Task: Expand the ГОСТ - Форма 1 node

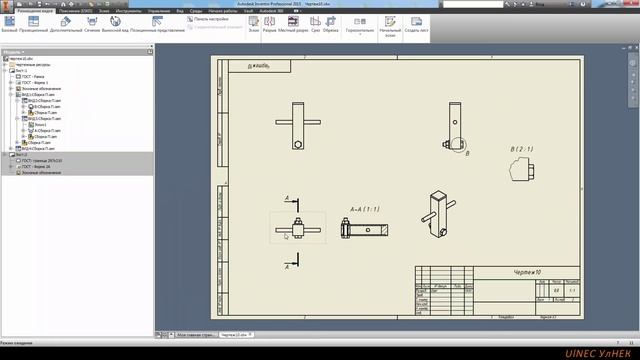Action: click(x=11, y=82)
